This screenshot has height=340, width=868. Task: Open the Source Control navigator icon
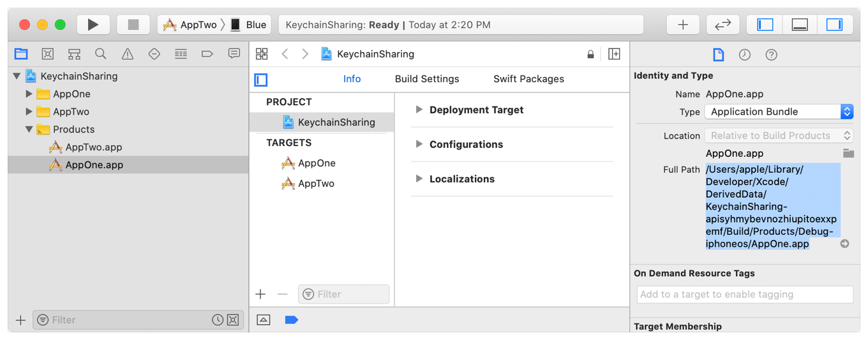pos(48,54)
